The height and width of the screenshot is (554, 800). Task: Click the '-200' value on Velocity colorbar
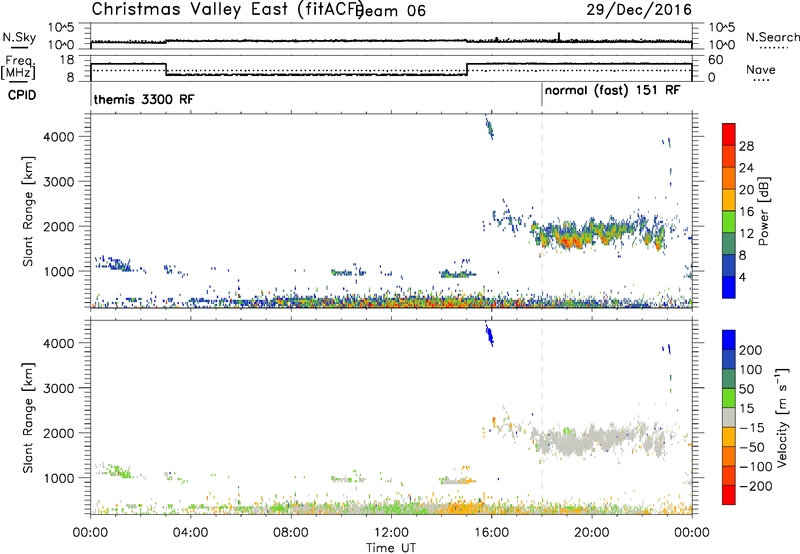(756, 486)
